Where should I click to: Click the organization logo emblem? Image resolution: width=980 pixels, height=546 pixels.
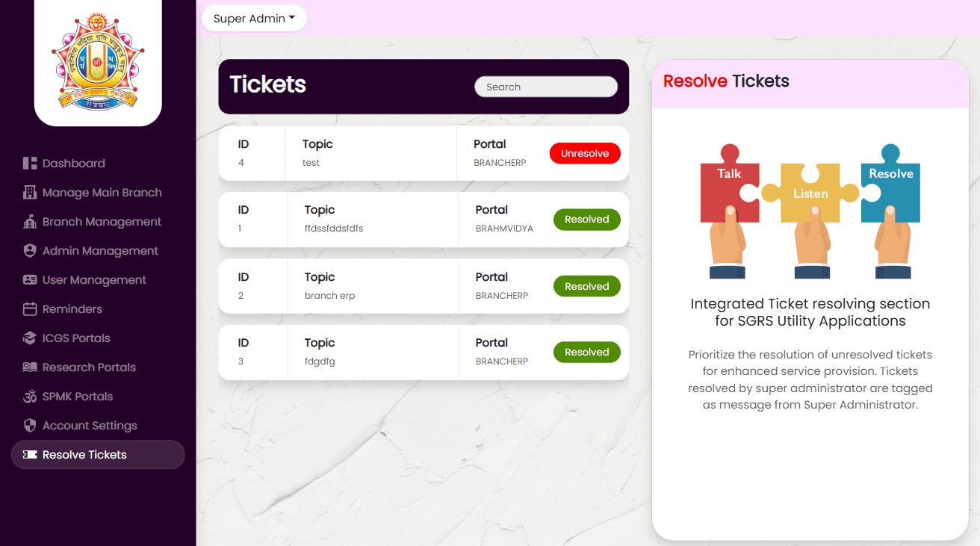point(98,61)
